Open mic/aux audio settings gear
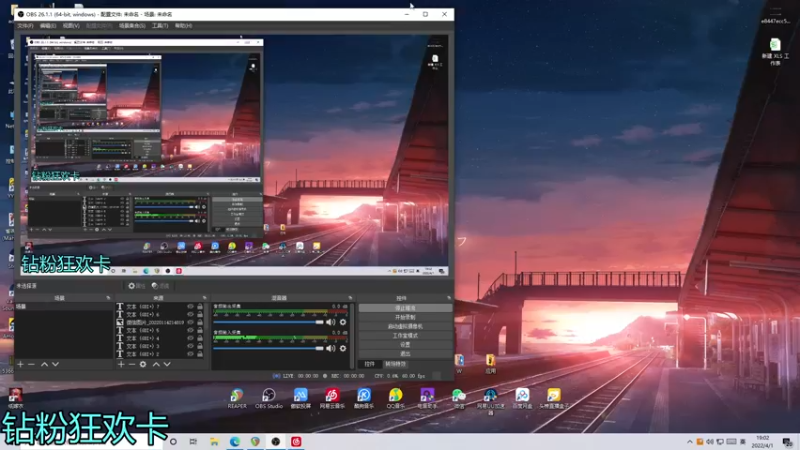 pos(343,348)
